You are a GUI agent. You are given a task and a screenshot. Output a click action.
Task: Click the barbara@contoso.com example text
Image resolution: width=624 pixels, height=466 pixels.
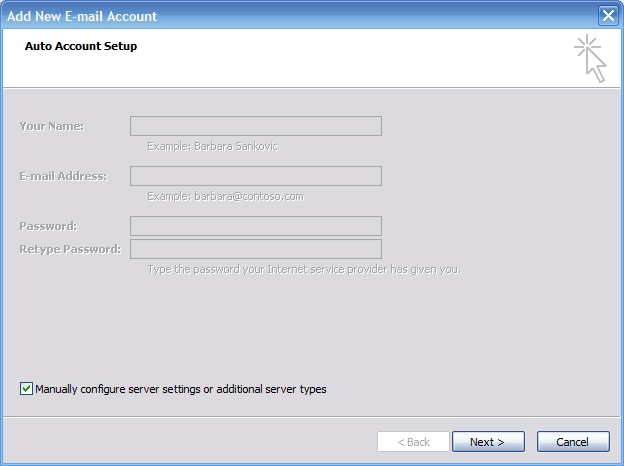coord(225,196)
